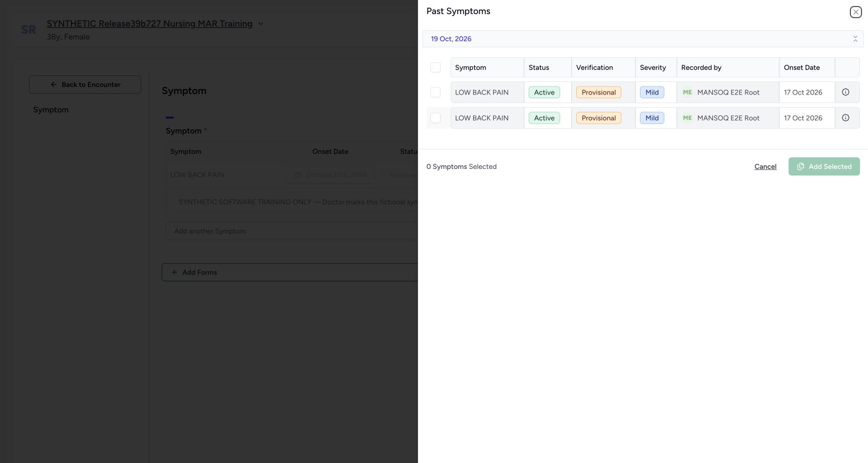This screenshot has width=868, height=463.
Task: Select Symptom in left sidebar
Action: [x=51, y=110]
